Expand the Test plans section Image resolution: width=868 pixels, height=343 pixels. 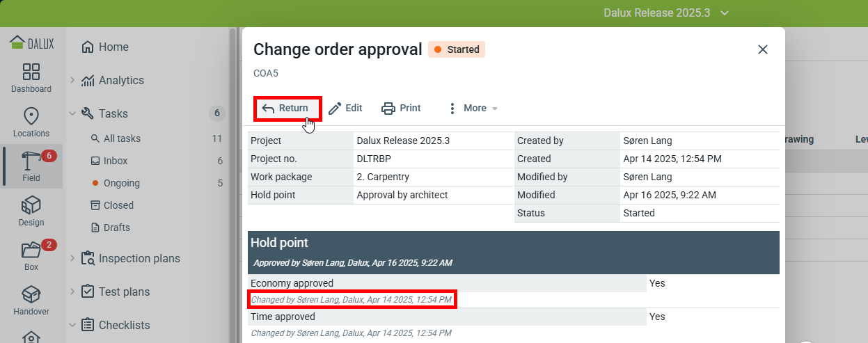click(72, 292)
